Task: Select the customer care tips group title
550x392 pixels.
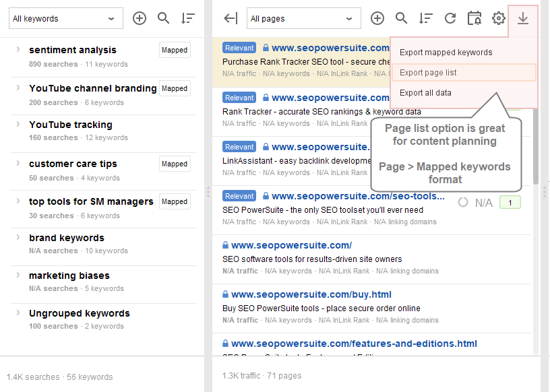Action: point(73,164)
